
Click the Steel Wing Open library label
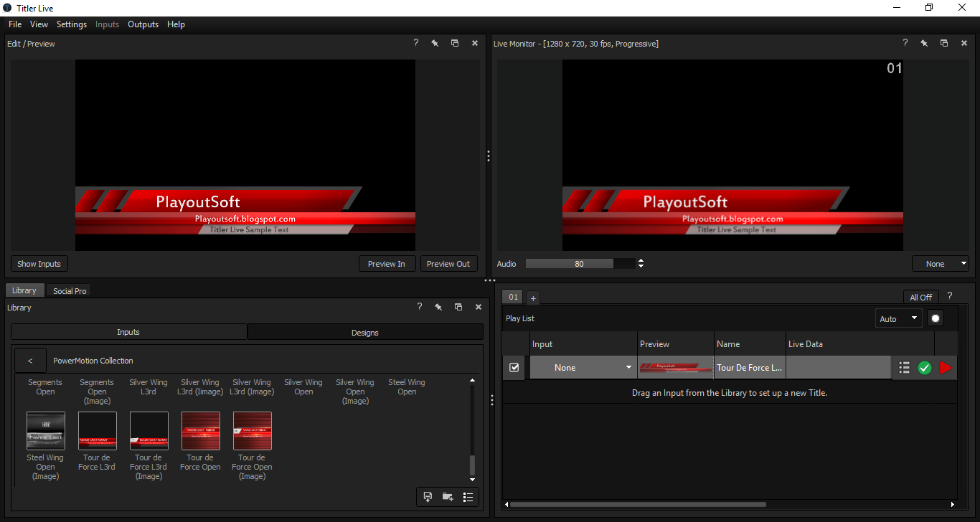pyautogui.click(x=407, y=387)
